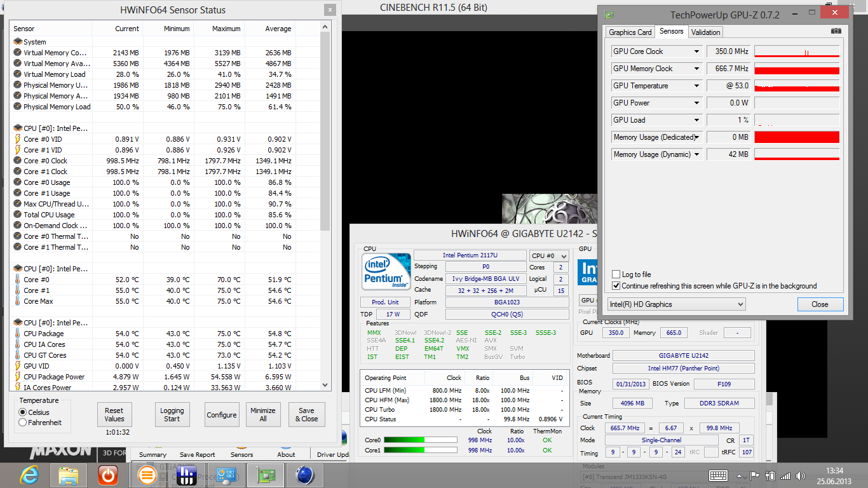Open the Intel(R) HD Graphics adapter dropdown
This screenshot has height=488, width=868.
676,304
